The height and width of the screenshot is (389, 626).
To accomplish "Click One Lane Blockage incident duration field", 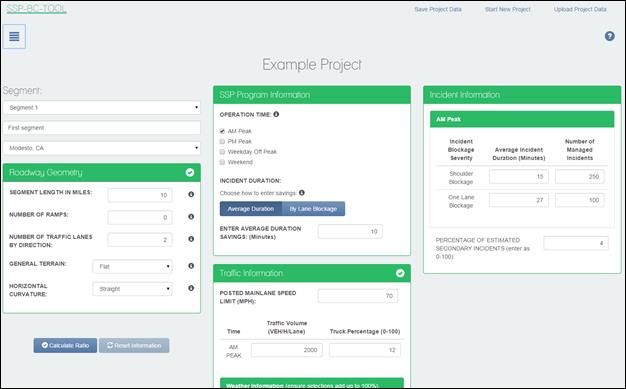I will click(x=519, y=200).
